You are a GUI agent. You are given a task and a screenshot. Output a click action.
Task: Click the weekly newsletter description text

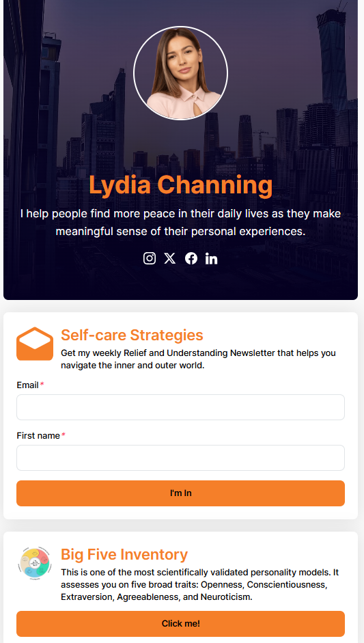pyautogui.click(x=199, y=359)
